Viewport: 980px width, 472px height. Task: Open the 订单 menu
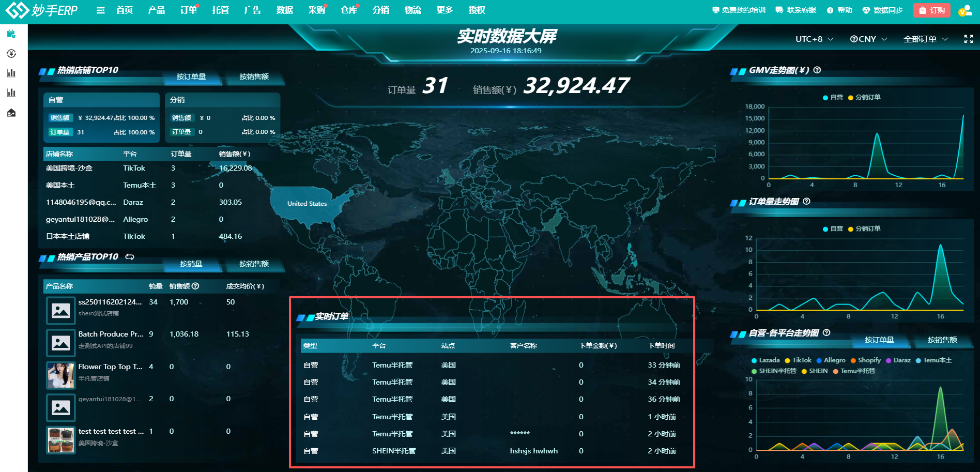tap(189, 10)
